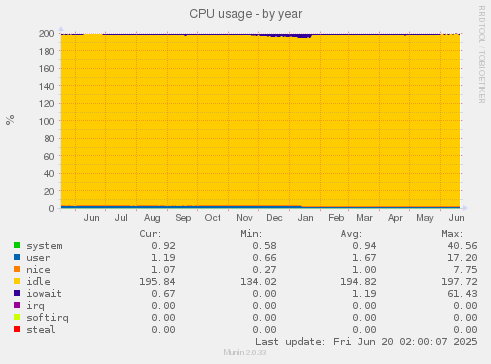491x364 pixels.
Task: Click the '200' y-axis label
Action: click(x=46, y=33)
